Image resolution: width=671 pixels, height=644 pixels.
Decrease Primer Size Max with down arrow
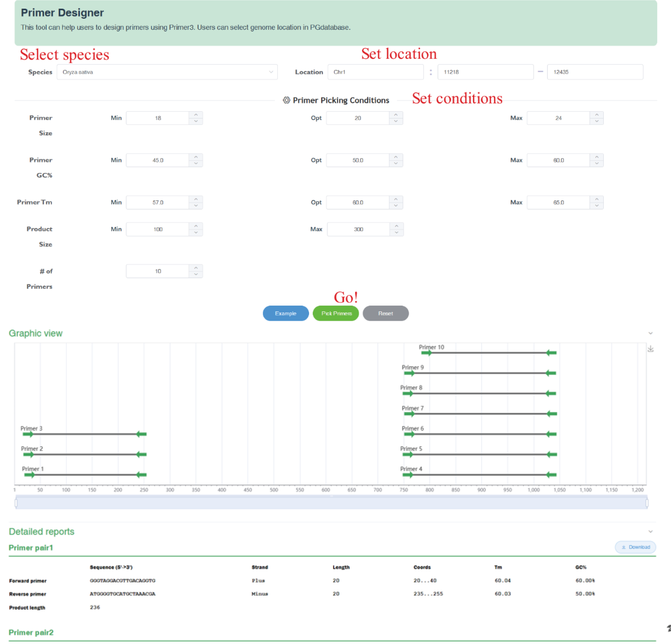coord(597,121)
